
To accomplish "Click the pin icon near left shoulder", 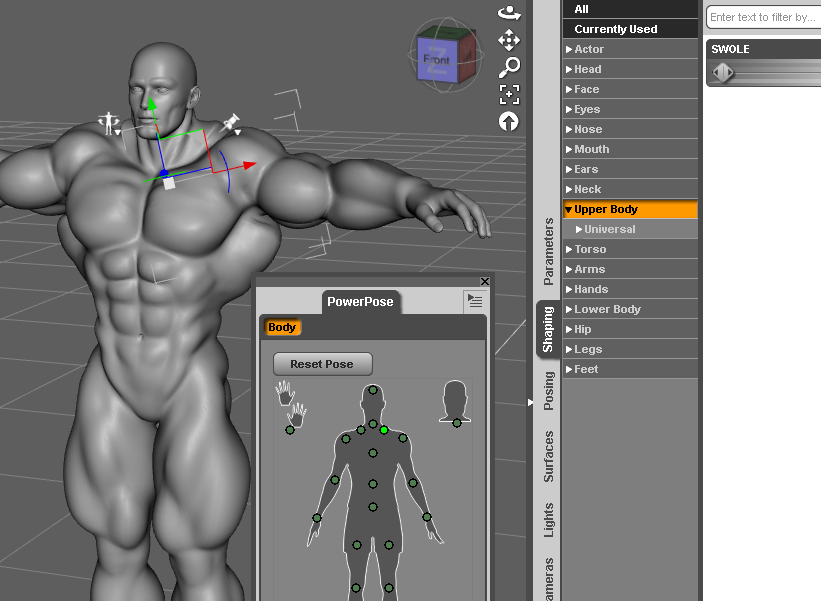I will (231, 124).
